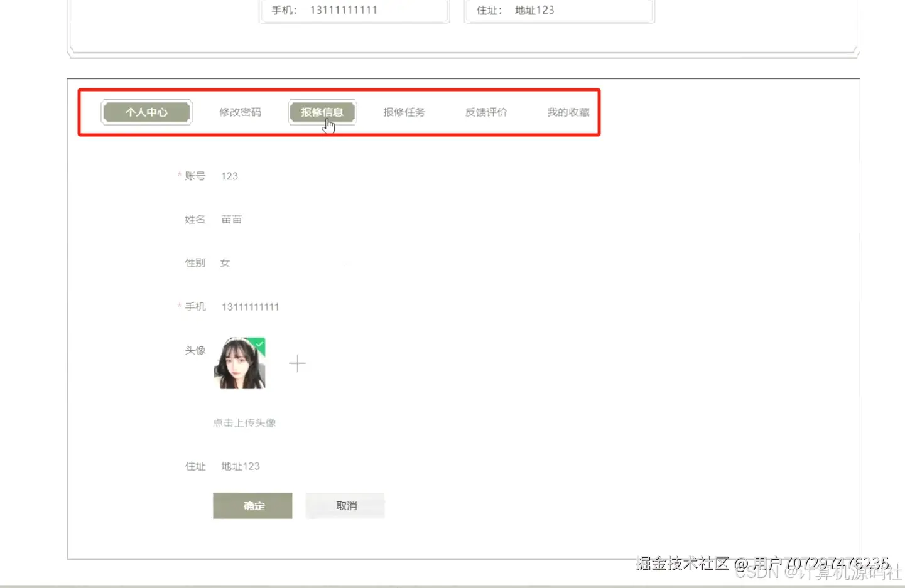Switch to the 个人中心 tab
Screen dimensions: 905x588
click(146, 112)
